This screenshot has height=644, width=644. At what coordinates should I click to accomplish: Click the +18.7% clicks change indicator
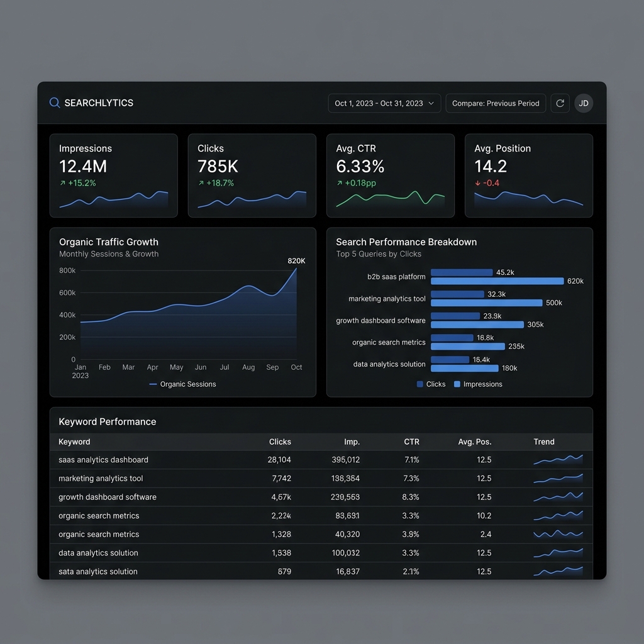(216, 183)
